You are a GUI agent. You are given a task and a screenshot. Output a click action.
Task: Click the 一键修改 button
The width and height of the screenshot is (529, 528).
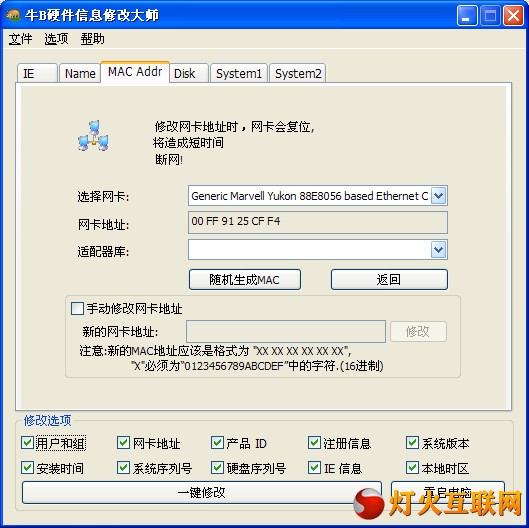pyautogui.click(x=202, y=493)
